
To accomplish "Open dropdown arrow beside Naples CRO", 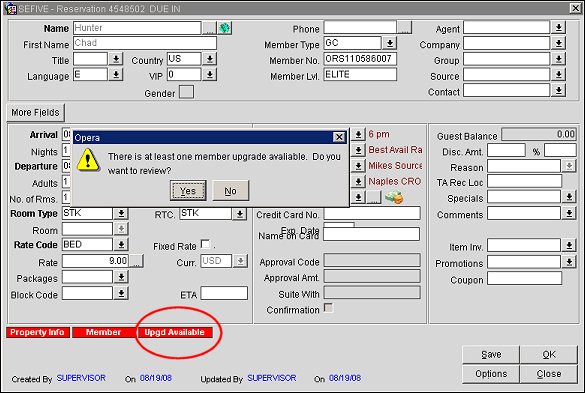I will (358, 181).
